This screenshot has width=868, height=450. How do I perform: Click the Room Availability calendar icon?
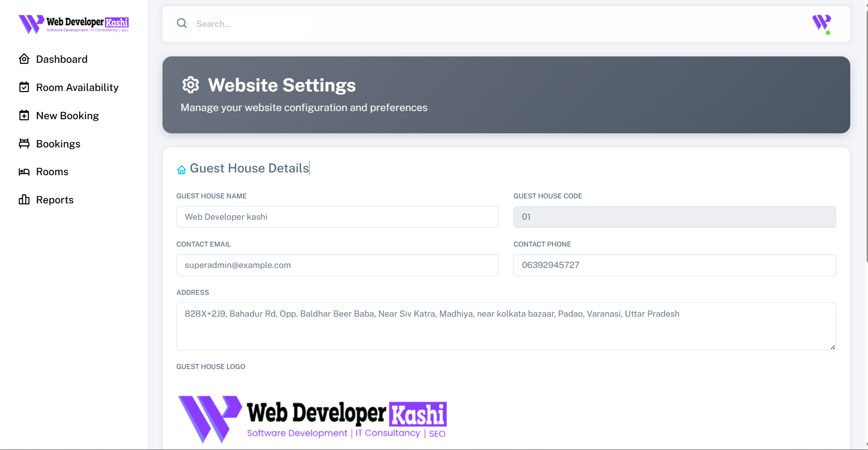(x=24, y=87)
